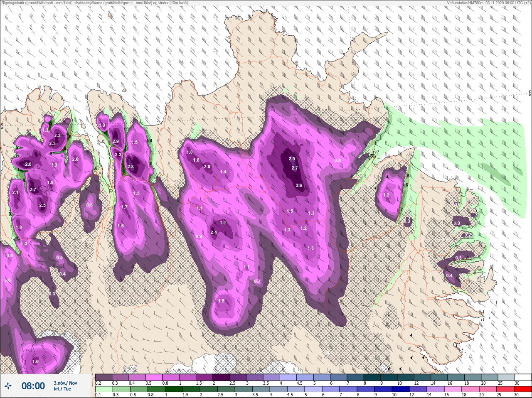Click the 0.2 tick label on the upper legend
The height and width of the screenshot is (398, 532).
coord(99,383)
